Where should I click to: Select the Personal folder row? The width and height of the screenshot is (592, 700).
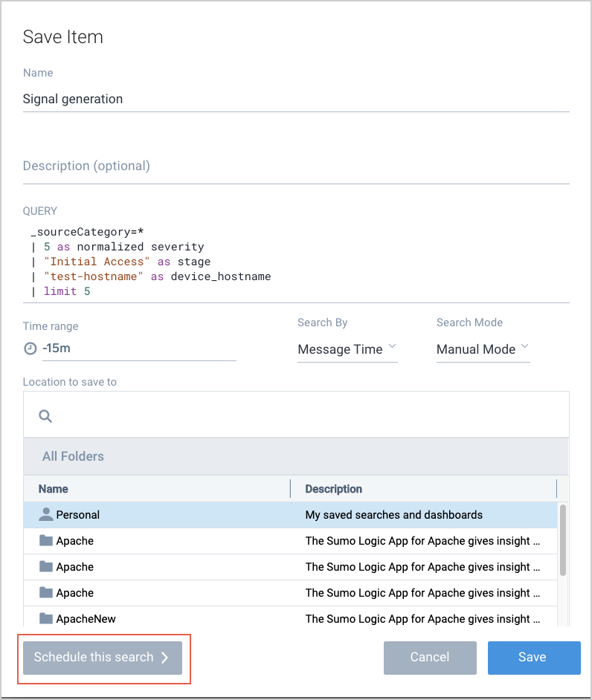[290, 514]
